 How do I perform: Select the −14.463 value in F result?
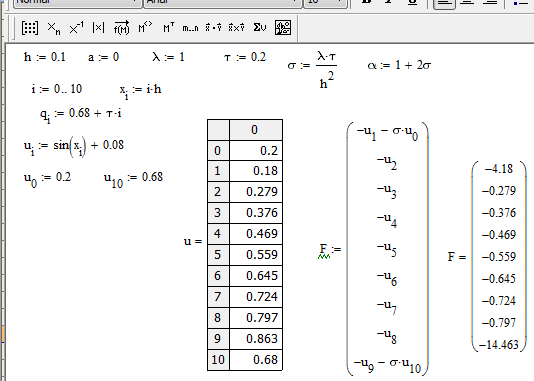(499, 345)
